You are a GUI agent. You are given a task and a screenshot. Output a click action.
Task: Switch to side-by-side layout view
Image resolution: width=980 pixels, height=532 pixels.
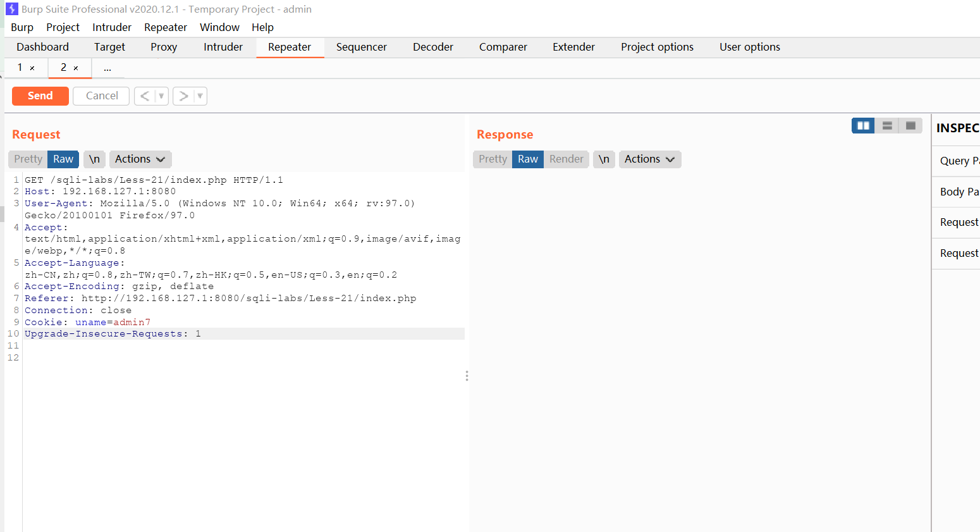coord(863,125)
